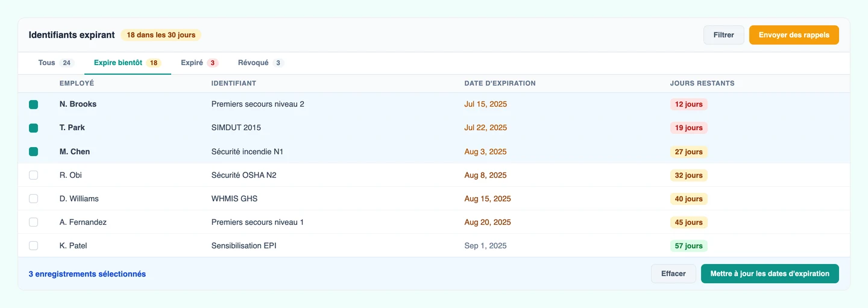Check the box beside A. Fernandez
Image resolution: width=868 pixels, height=308 pixels.
34,222
